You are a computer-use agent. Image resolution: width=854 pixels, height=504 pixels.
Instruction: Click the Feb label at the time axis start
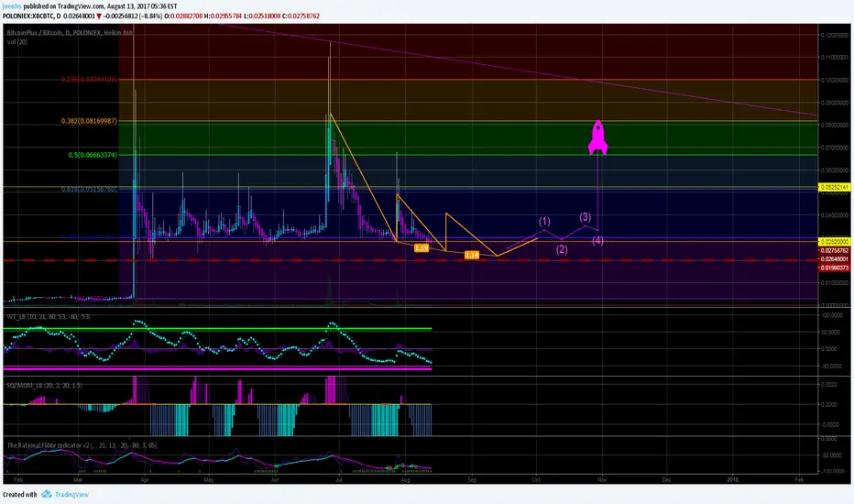pos(18,479)
